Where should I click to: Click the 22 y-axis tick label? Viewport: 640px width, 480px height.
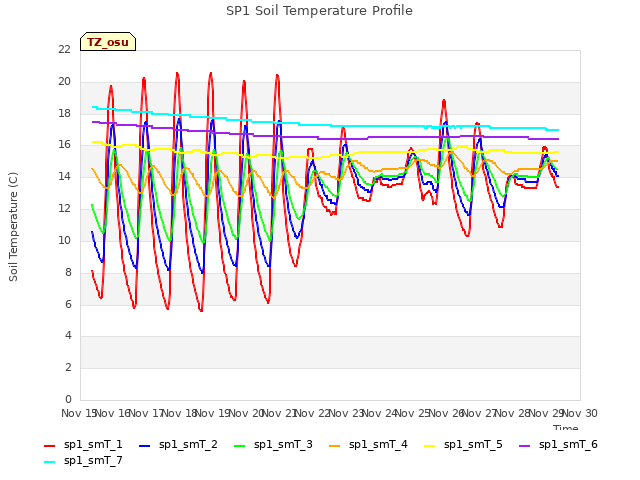click(x=64, y=49)
